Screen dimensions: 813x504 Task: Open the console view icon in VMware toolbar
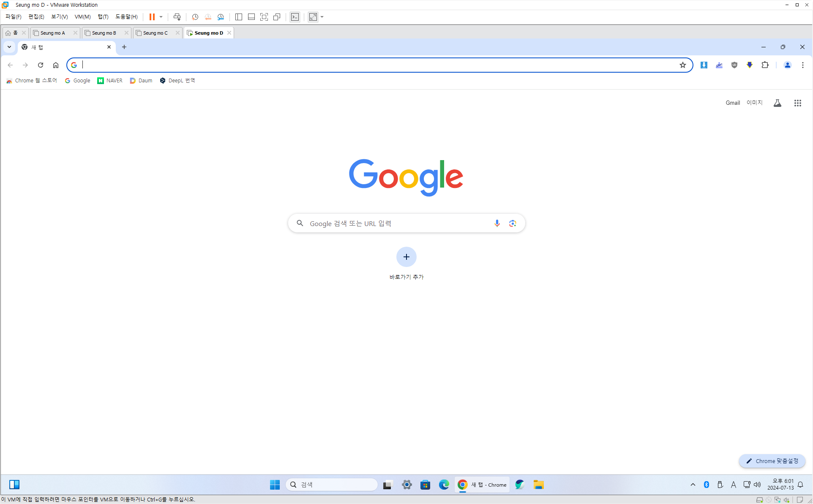pyautogui.click(x=295, y=17)
